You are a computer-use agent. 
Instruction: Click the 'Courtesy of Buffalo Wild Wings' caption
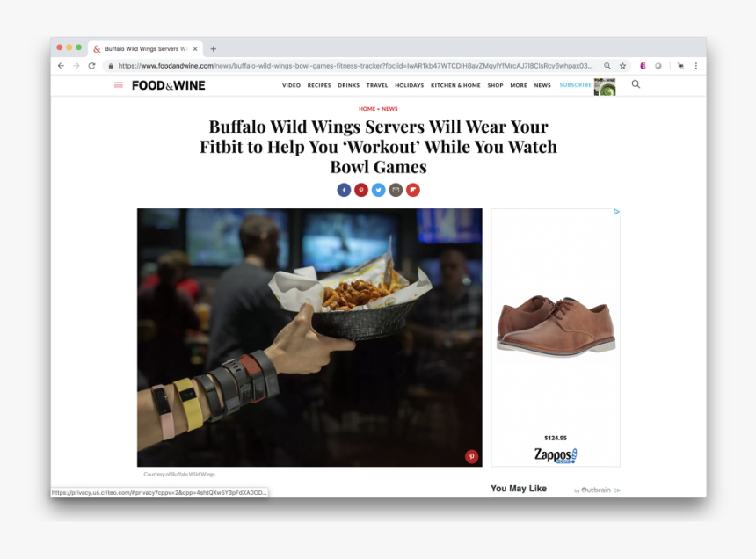(179, 475)
